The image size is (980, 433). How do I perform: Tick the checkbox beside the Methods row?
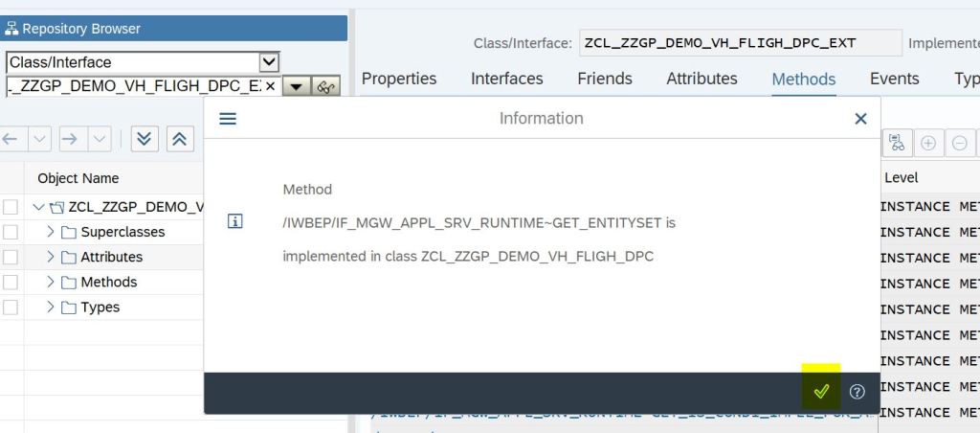tap(10, 282)
